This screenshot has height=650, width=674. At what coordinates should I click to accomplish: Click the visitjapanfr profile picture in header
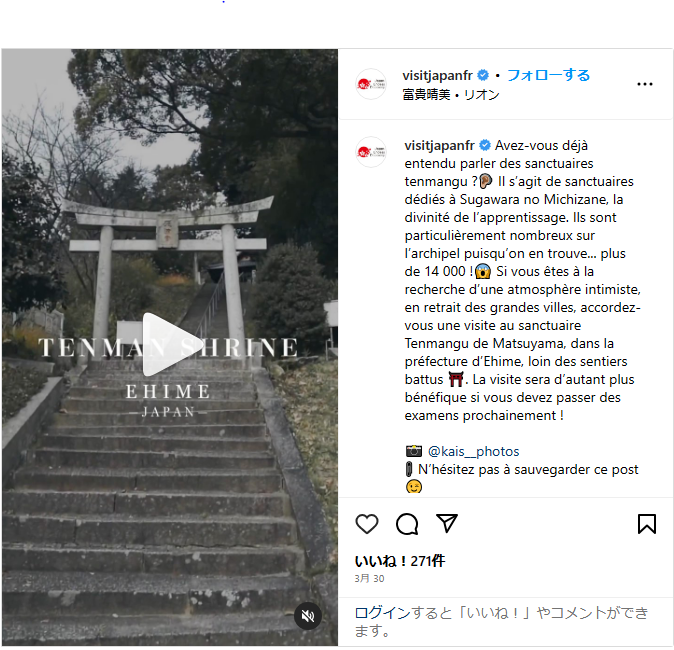[371, 84]
